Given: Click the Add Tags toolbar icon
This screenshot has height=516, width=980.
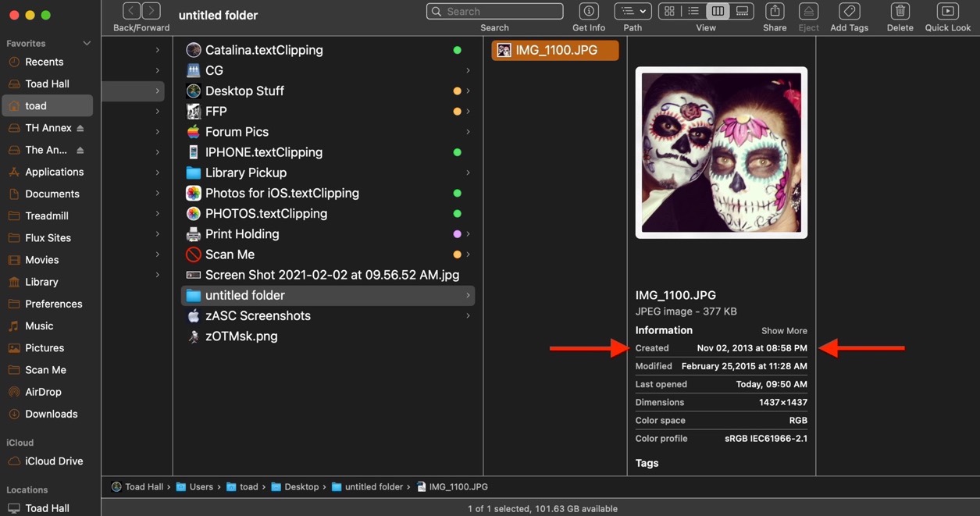Looking at the screenshot, I should click(x=850, y=11).
